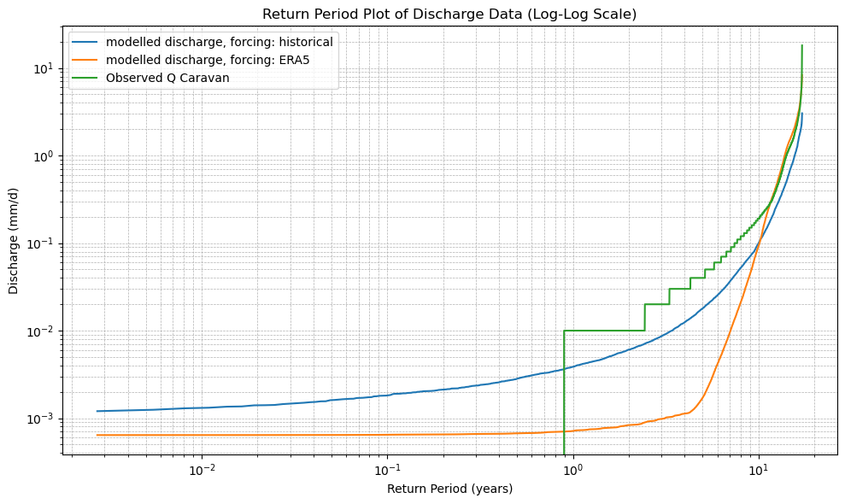The image size is (845, 504).
Task: Click the 10^-2 tick label on y-axis
Action: (40, 331)
